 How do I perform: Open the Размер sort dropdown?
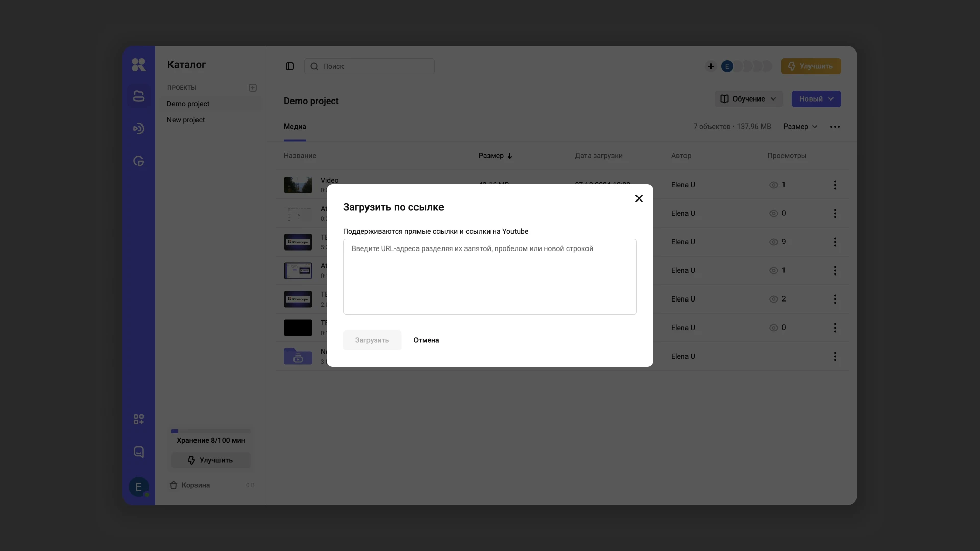pos(800,127)
